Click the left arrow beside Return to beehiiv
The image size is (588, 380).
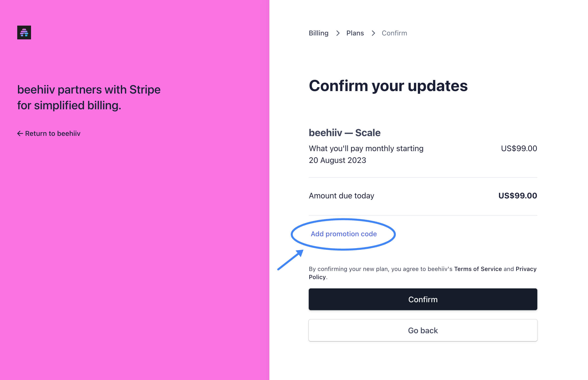pos(20,133)
